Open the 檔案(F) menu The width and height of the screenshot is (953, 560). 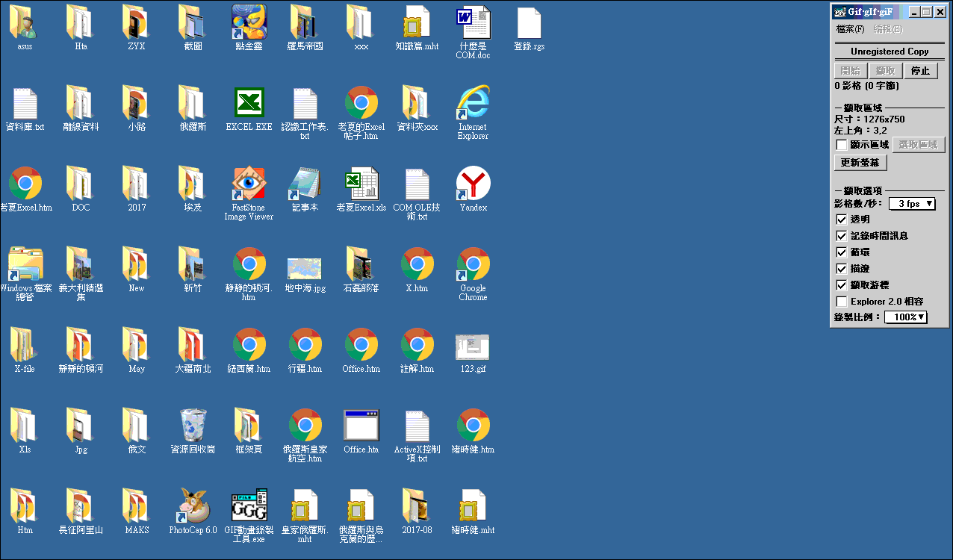point(850,29)
